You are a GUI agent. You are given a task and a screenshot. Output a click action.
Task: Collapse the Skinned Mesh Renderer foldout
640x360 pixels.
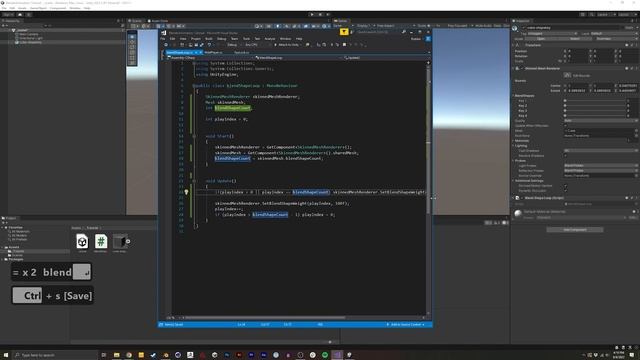(513, 68)
